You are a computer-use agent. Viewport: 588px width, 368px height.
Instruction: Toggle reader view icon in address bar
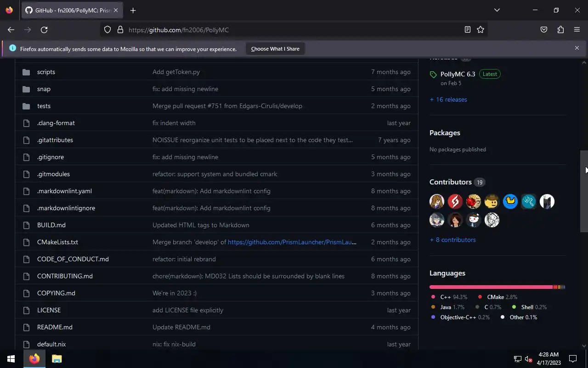pyautogui.click(x=467, y=30)
